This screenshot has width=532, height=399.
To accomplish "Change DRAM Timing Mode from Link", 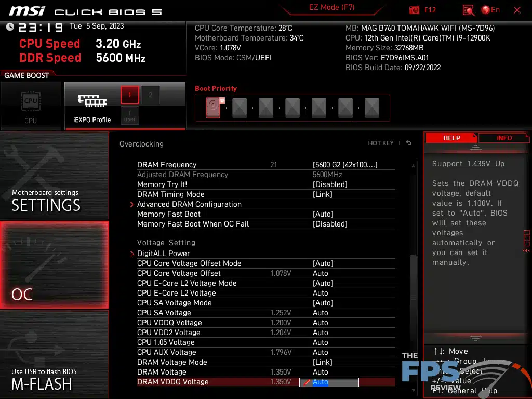I will pos(322,194).
